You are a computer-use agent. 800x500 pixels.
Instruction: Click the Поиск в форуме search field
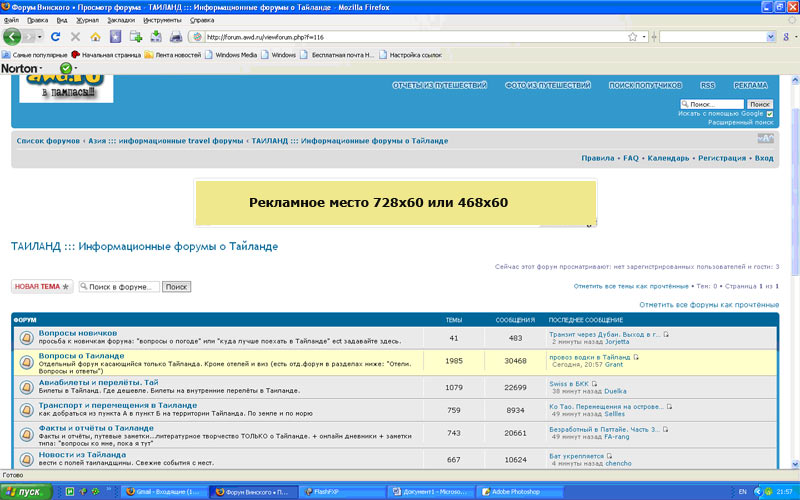(119, 287)
